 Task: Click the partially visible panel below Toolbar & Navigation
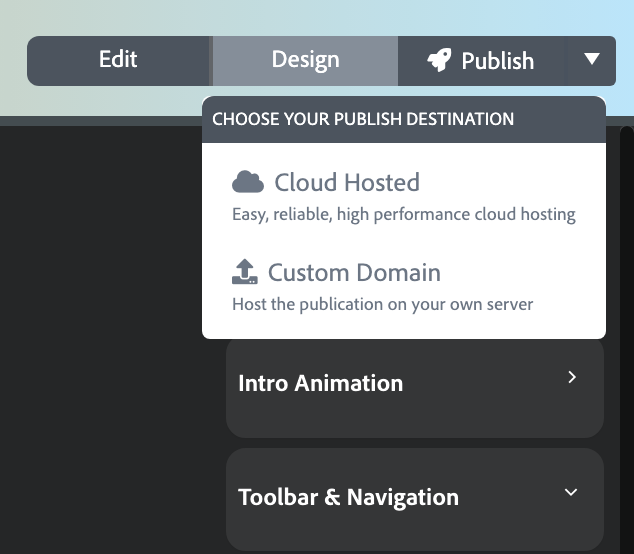coord(414,551)
